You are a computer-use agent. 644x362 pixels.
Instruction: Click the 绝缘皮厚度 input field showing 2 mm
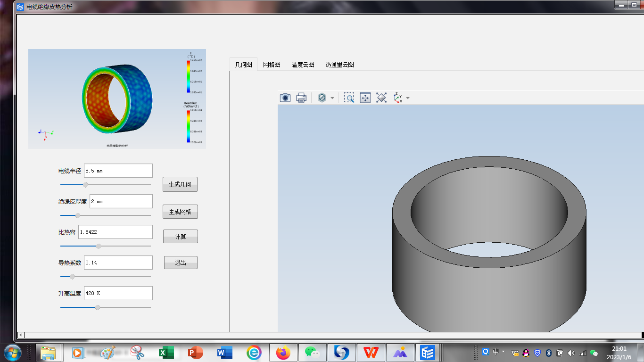point(121,201)
